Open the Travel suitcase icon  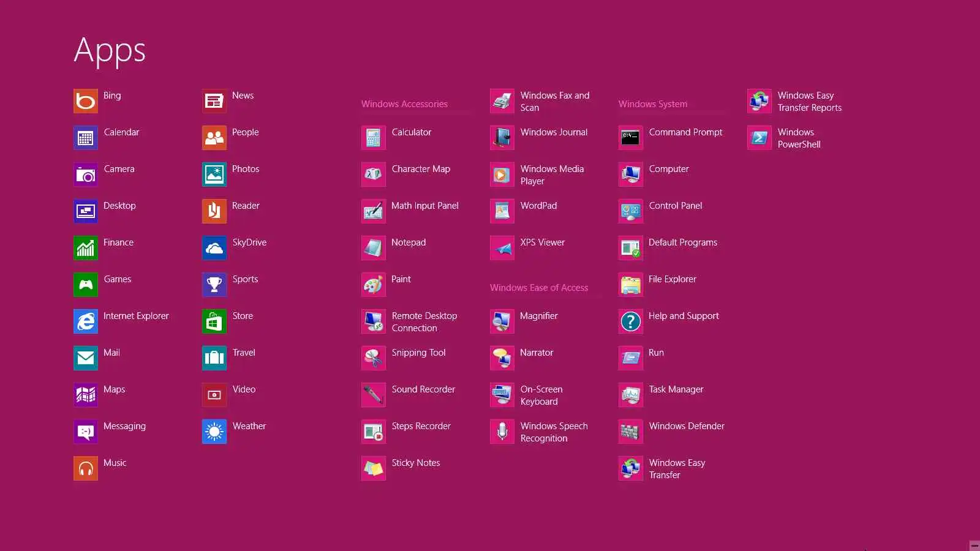(214, 358)
